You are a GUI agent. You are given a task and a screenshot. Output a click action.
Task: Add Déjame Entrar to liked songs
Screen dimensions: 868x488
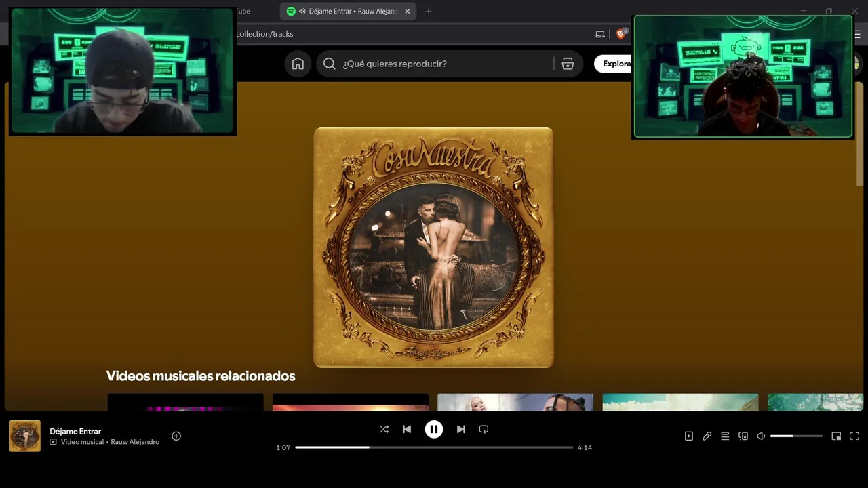pos(176,436)
